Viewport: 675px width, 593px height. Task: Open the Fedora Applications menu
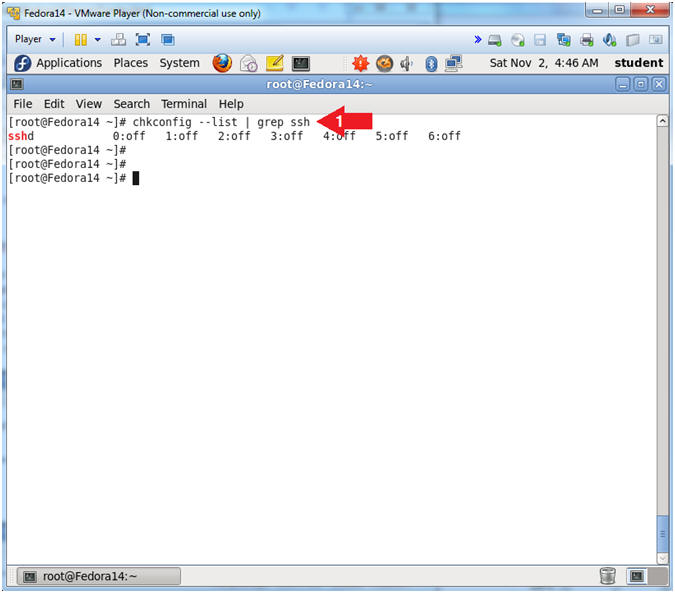click(58, 63)
